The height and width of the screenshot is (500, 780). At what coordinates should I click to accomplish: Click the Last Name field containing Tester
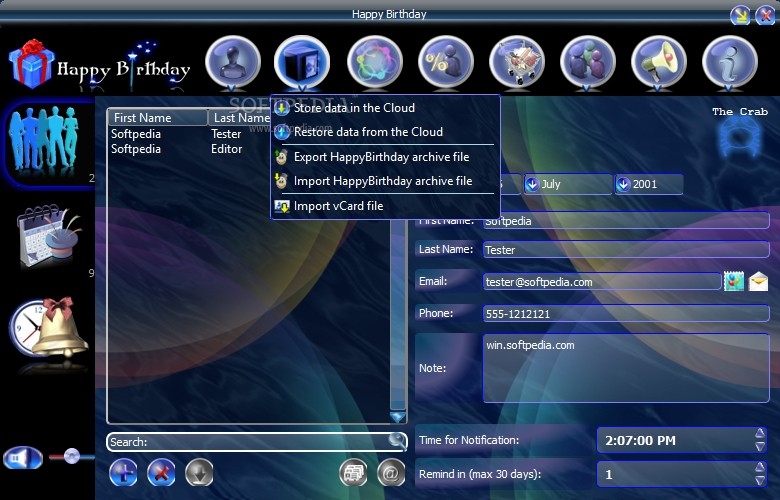[626, 250]
